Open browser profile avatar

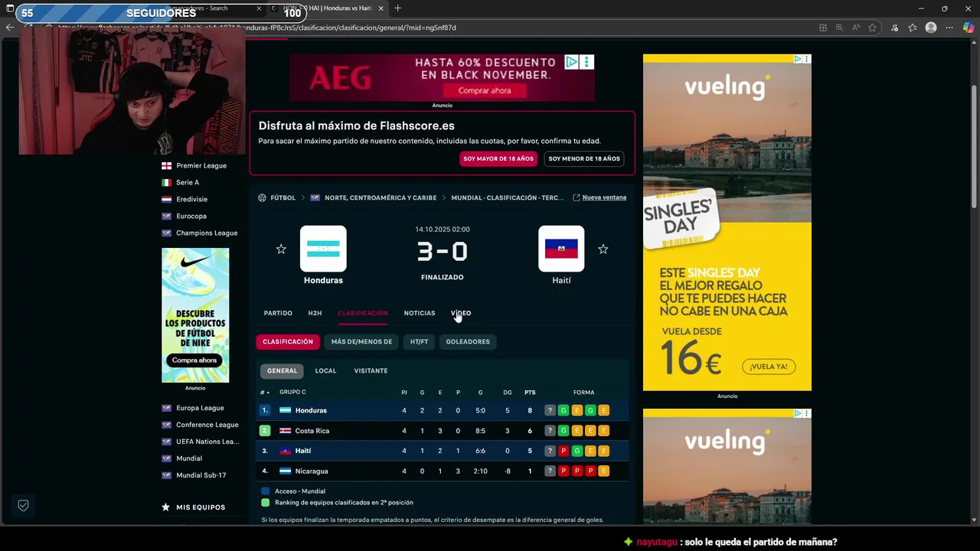931,28
